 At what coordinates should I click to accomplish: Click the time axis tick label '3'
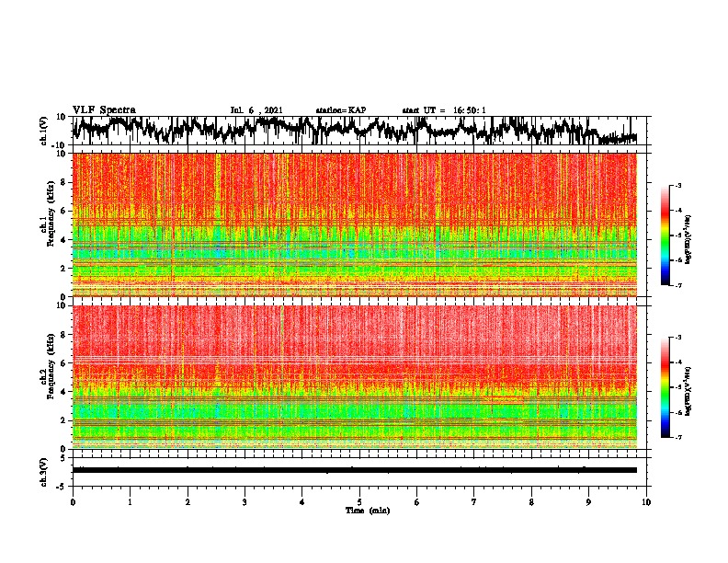pyautogui.click(x=245, y=502)
